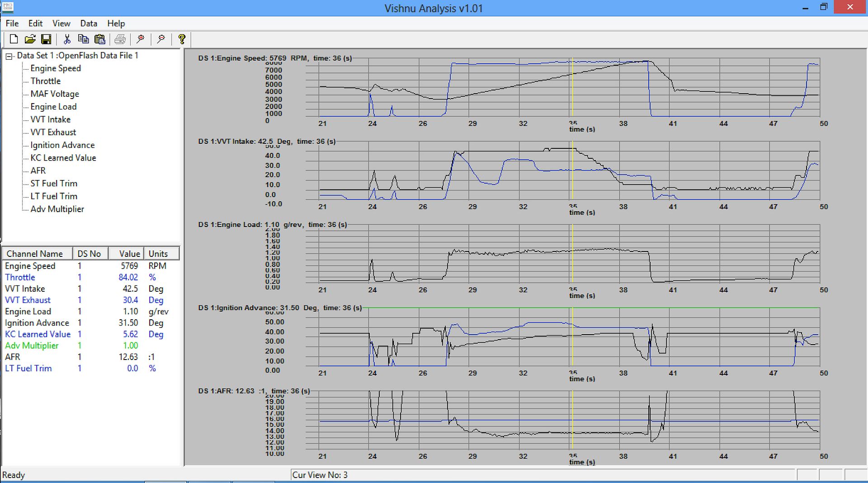
Task: Open the Data menu
Action: (x=89, y=24)
